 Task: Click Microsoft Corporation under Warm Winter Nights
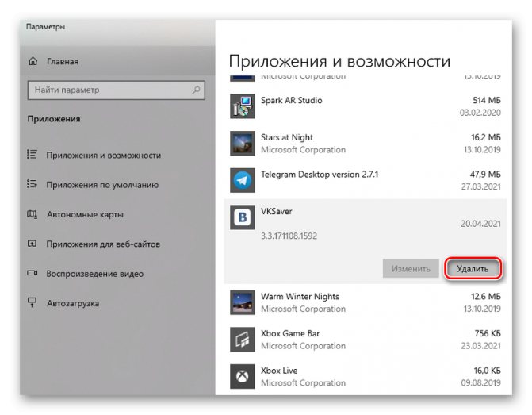click(x=303, y=309)
